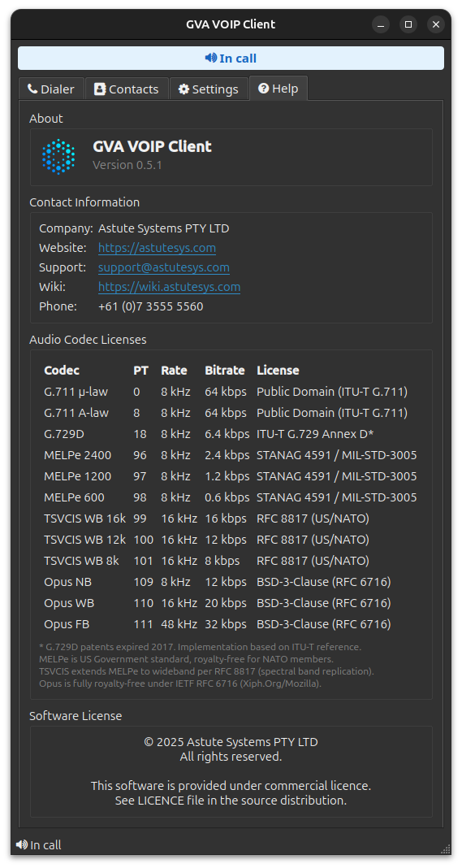Image resolution: width=462 pixels, height=868 pixels.
Task: Select the G.711 μ-law codec row
Action: 231,392
